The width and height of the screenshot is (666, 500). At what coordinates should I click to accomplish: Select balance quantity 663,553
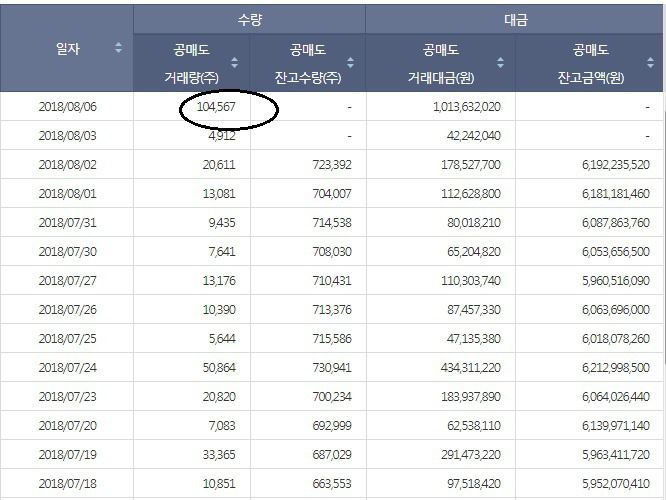332,483
